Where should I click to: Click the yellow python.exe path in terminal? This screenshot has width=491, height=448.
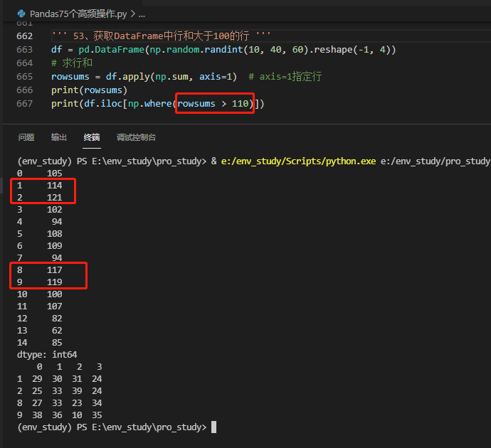[298, 161]
